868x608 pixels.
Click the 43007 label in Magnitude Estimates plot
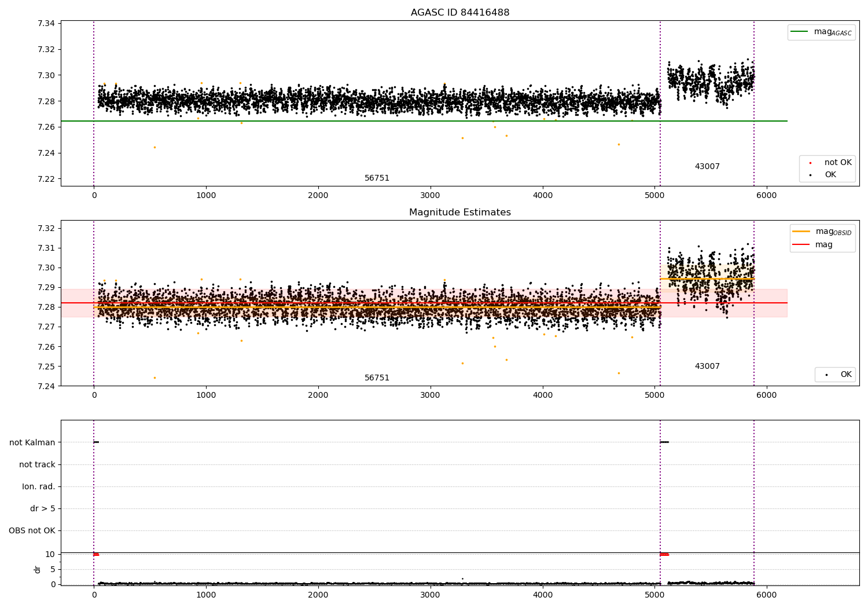(x=707, y=367)
